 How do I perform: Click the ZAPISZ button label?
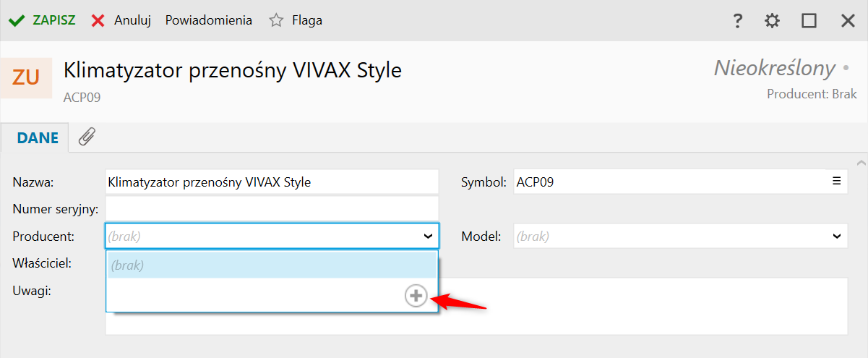click(54, 20)
